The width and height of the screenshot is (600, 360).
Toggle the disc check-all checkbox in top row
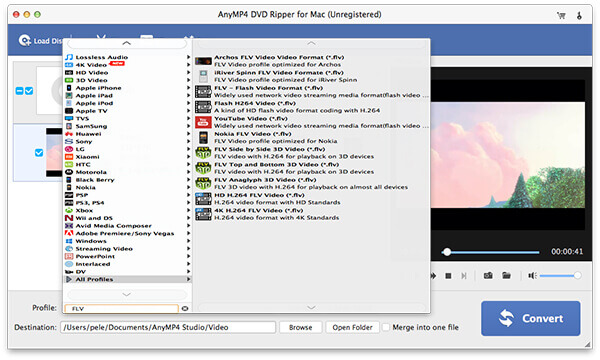coord(29,91)
